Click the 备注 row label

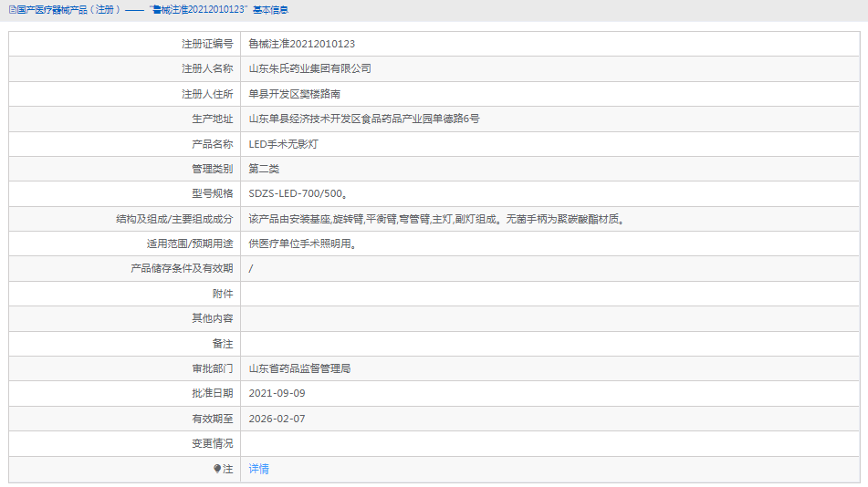pyautogui.click(x=223, y=344)
